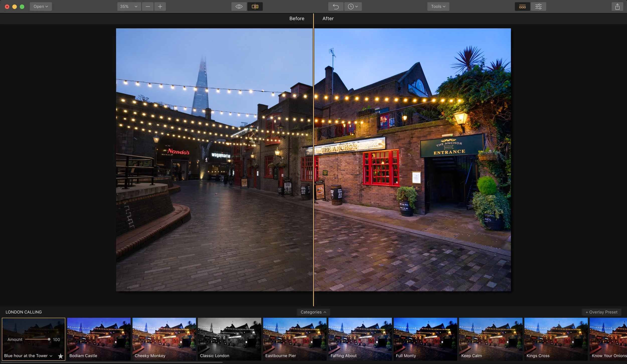This screenshot has height=364, width=627.
Task: Open the Open file dropdown
Action: pyautogui.click(x=41, y=7)
